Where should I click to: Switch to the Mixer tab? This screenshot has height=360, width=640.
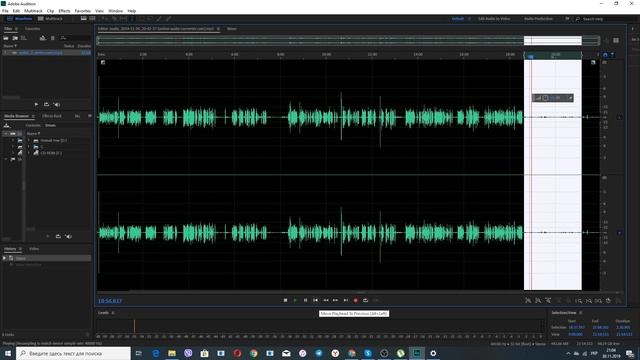click(231, 29)
